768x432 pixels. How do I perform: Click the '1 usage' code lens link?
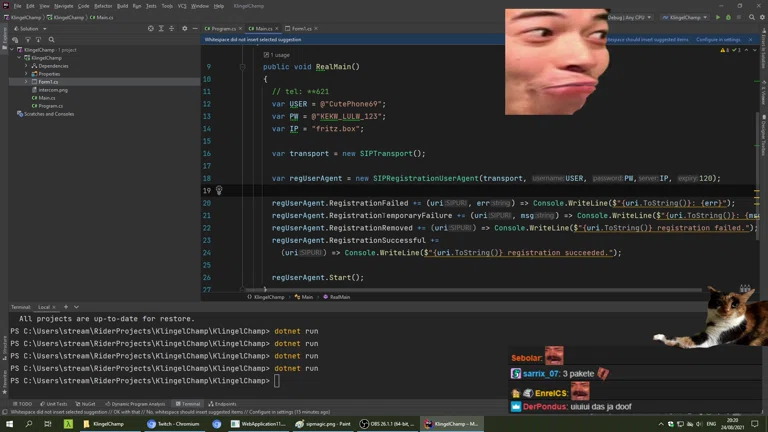click(x=280, y=55)
